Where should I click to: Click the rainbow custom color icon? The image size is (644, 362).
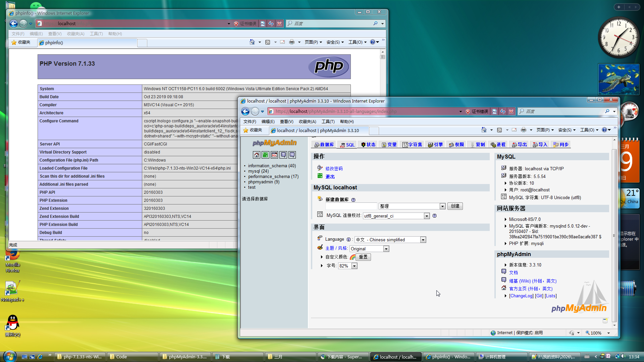(x=353, y=257)
